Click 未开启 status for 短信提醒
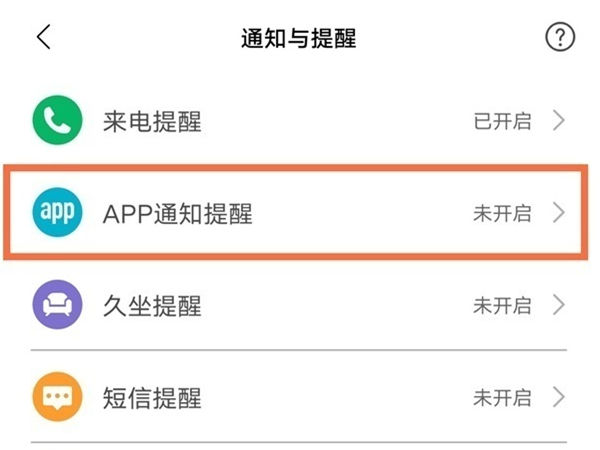This screenshot has width=600, height=450. [502, 397]
